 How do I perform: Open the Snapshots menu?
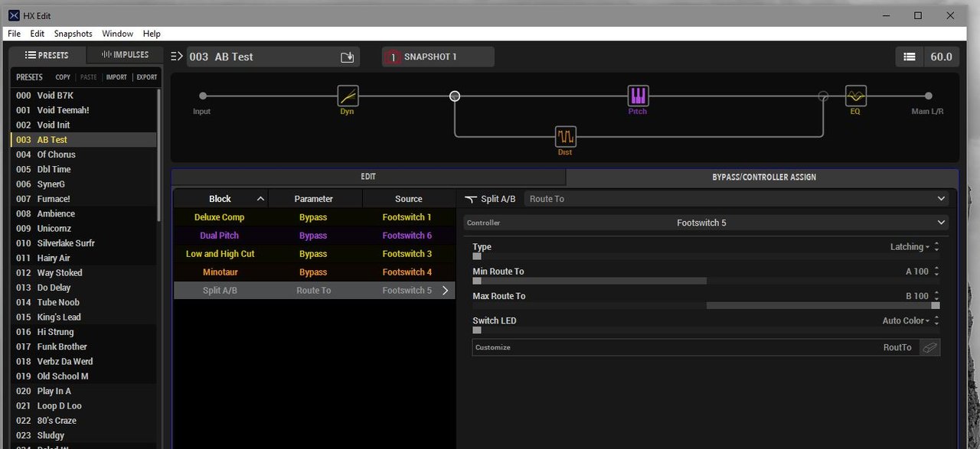tap(73, 34)
